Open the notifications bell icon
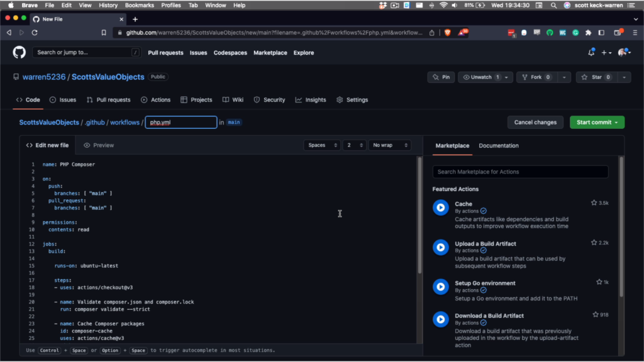644x362 pixels. (591, 53)
